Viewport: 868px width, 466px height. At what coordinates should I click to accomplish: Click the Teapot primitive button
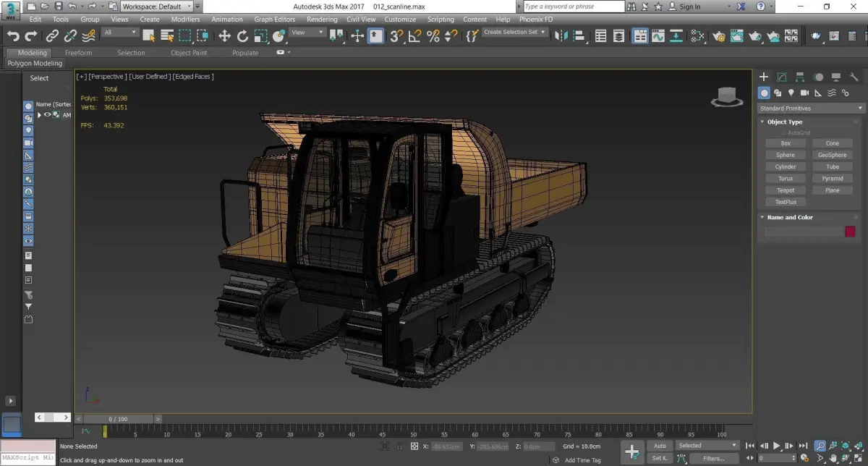coord(785,190)
